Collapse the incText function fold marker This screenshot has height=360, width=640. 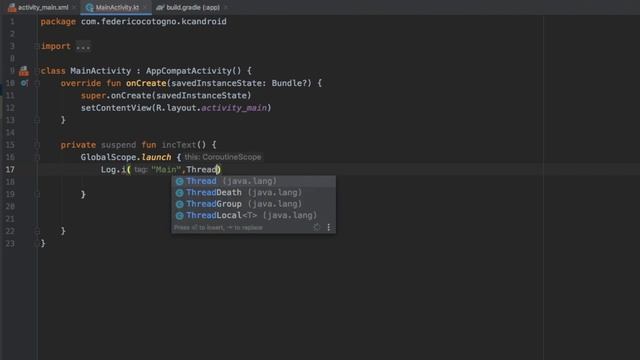tap(37, 145)
